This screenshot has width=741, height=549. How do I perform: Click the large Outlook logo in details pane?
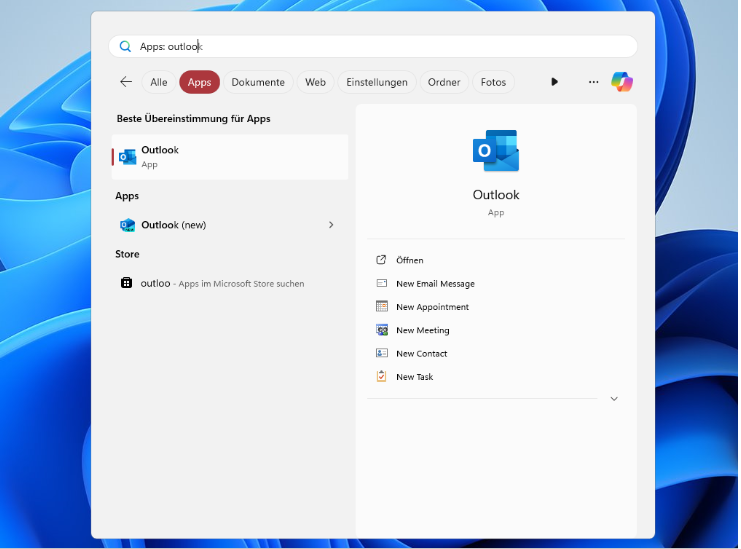coord(496,151)
